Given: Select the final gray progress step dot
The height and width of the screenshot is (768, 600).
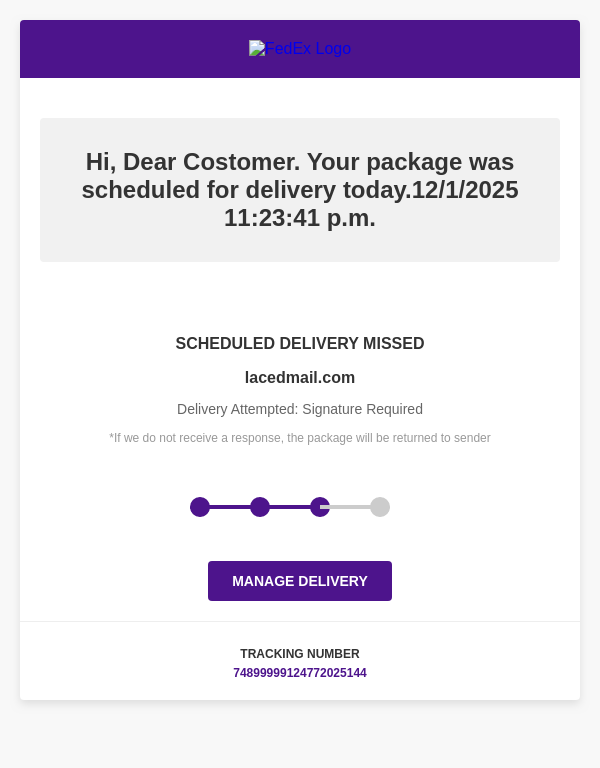Looking at the screenshot, I should click(380, 507).
